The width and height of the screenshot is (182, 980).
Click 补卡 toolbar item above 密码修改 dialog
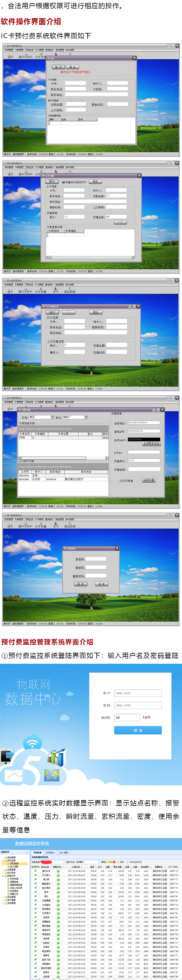tap(56, 525)
